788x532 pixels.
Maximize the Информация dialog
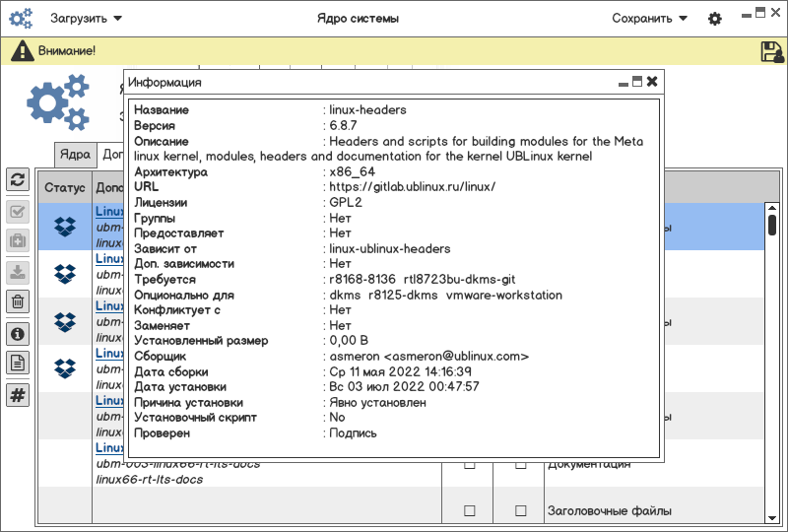tap(637, 82)
